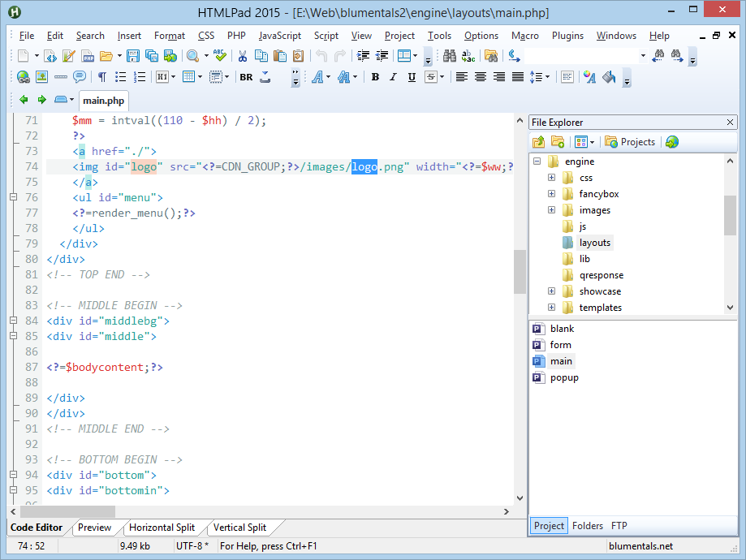Toggle italic formatting button
Image resolution: width=746 pixels, height=560 pixels.
click(x=394, y=77)
